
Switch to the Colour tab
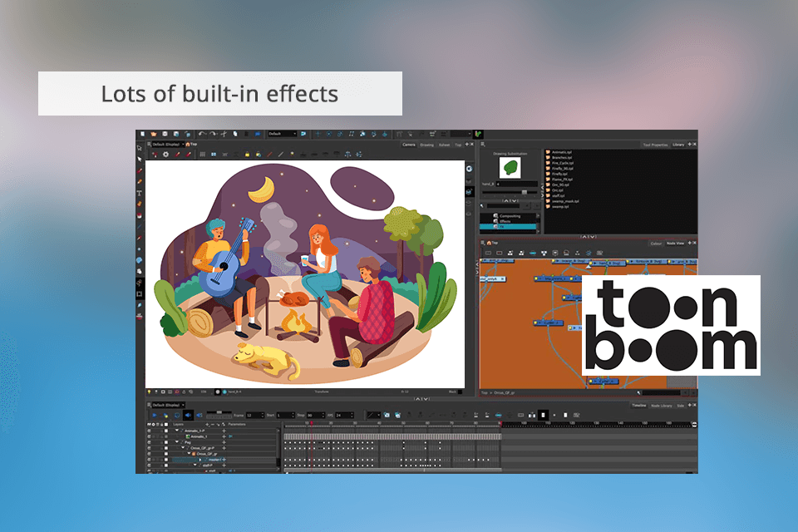click(656, 244)
